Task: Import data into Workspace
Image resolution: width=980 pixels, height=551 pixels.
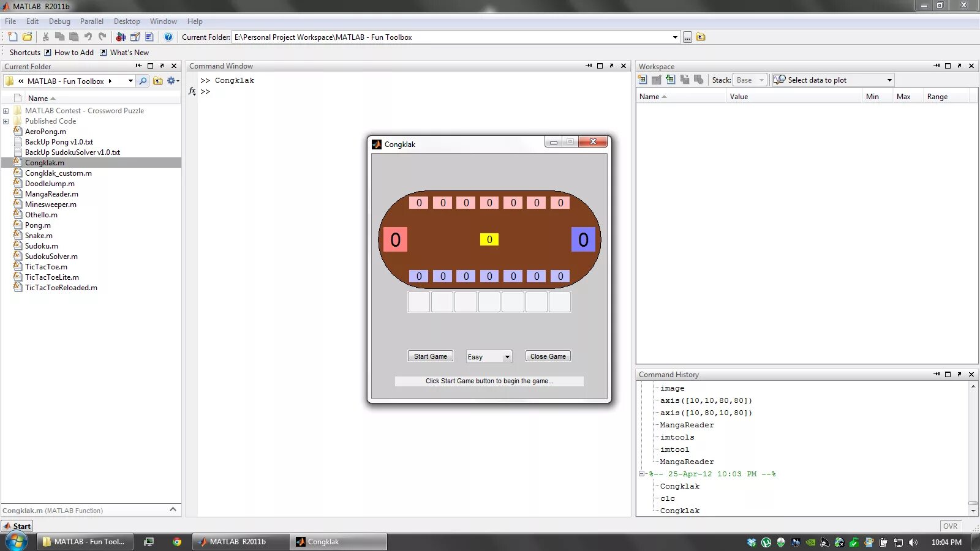Action: pos(671,80)
